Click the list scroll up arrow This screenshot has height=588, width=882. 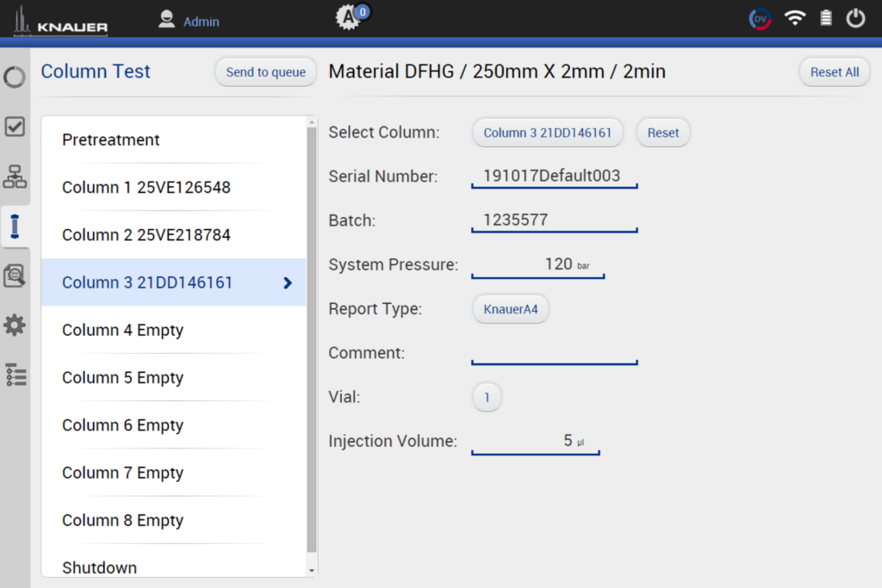pos(312,122)
